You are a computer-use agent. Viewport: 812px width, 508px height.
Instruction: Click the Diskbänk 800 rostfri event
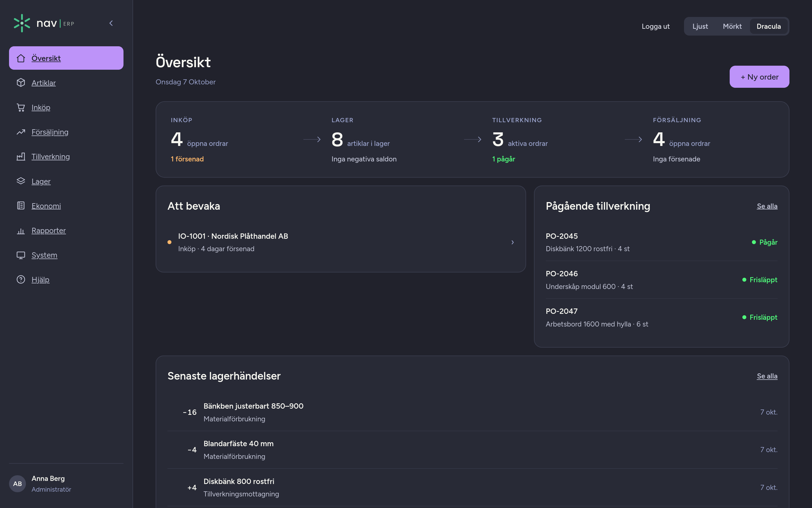(x=473, y=487)
